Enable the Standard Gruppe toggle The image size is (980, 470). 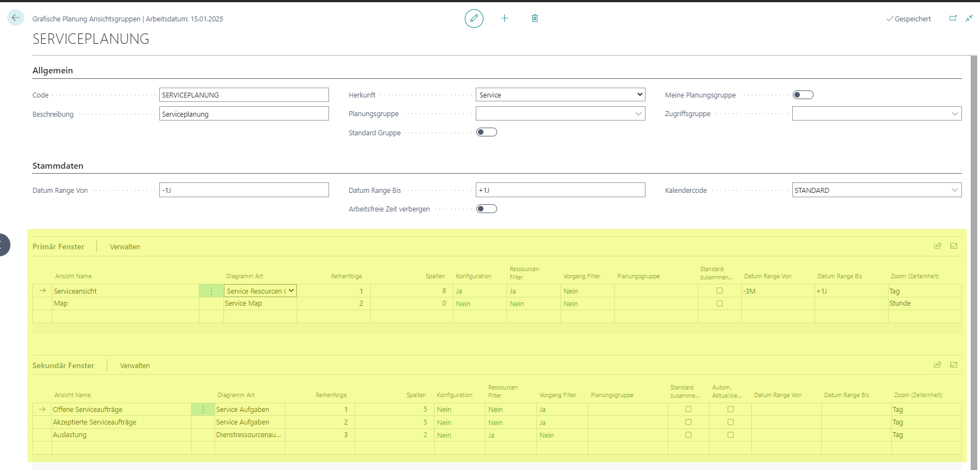(x=487, y=132)
